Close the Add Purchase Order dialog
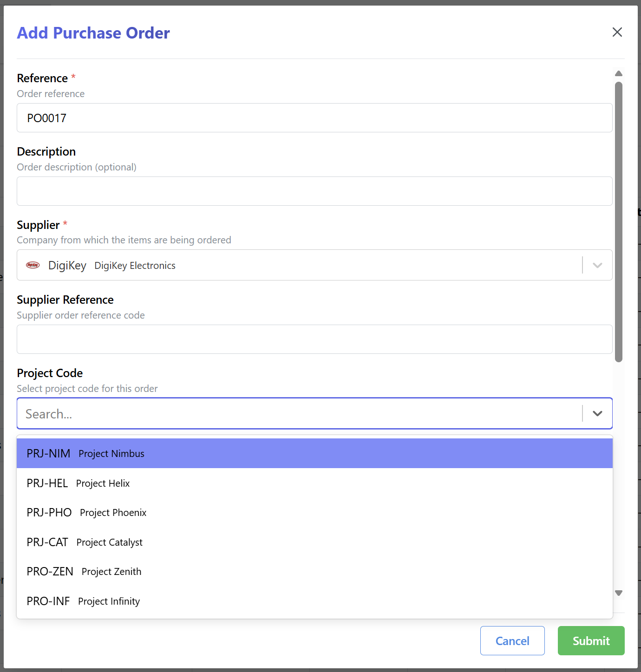 click(617, 32)
